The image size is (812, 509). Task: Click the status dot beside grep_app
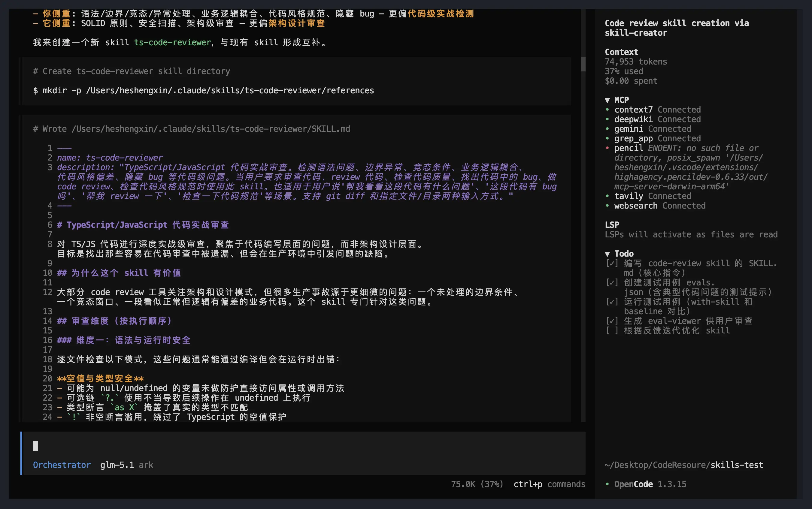[607, 138]
